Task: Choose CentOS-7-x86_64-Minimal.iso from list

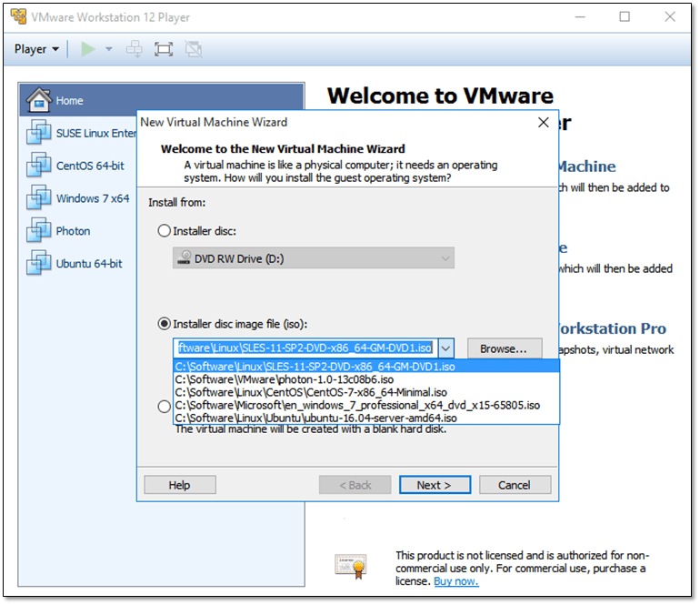Action: click(366, 392)
